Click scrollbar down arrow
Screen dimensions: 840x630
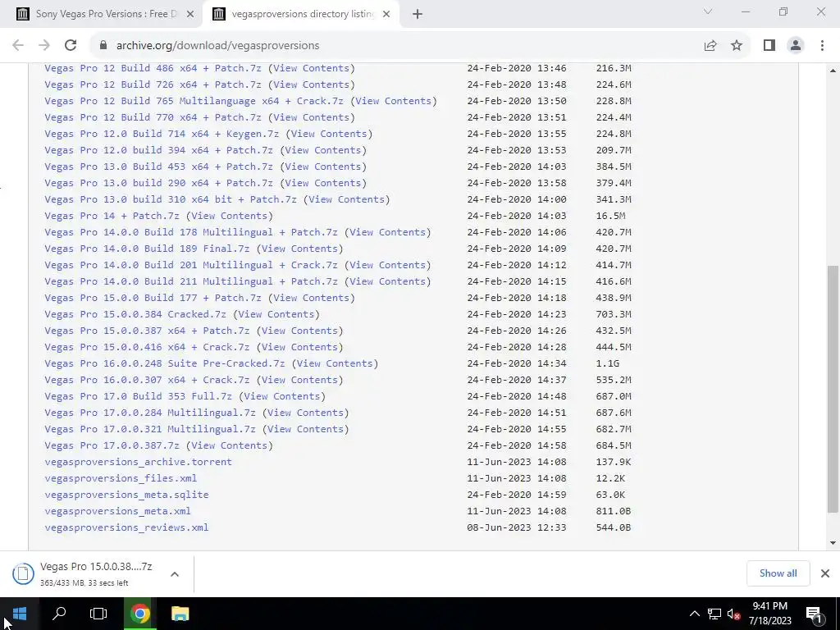833,543
